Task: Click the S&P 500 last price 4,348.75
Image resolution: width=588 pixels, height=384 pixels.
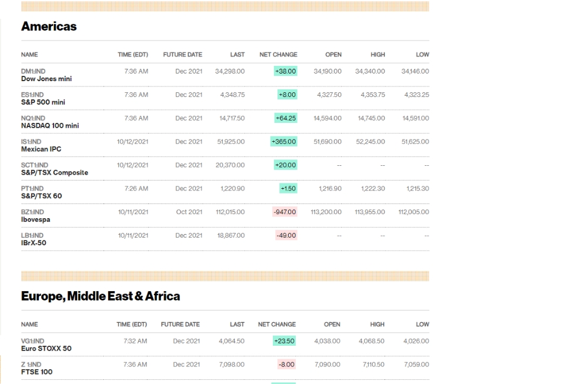Action: tap(232, 95)
